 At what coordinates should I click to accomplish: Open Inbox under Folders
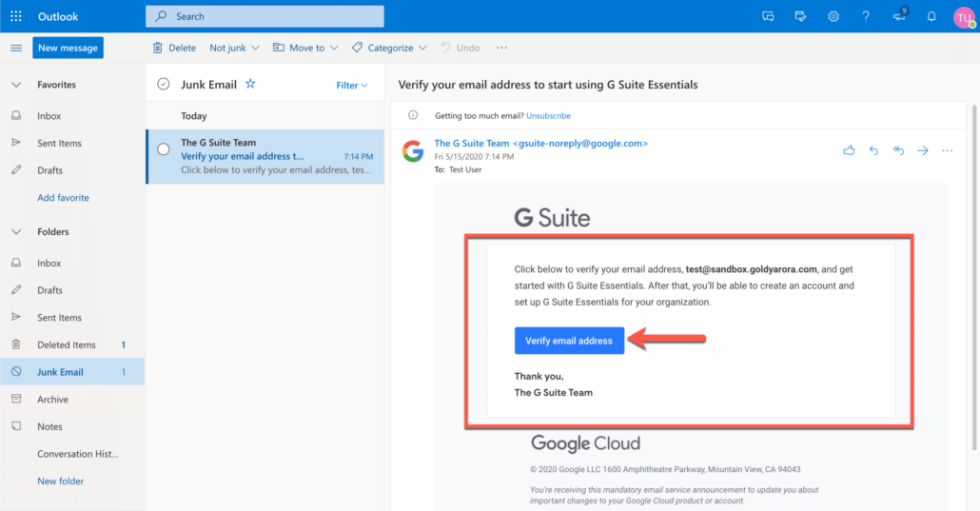tap(72, 263)
